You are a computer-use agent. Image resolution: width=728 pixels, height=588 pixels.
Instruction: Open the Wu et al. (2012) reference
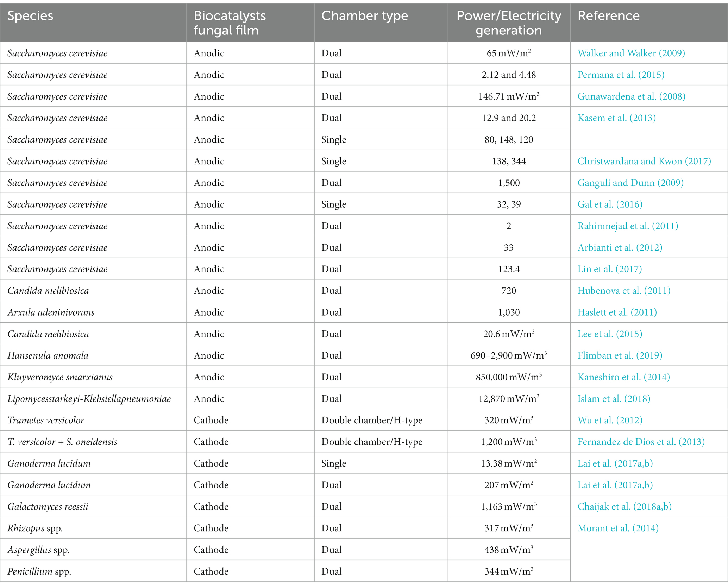point(610,420)
